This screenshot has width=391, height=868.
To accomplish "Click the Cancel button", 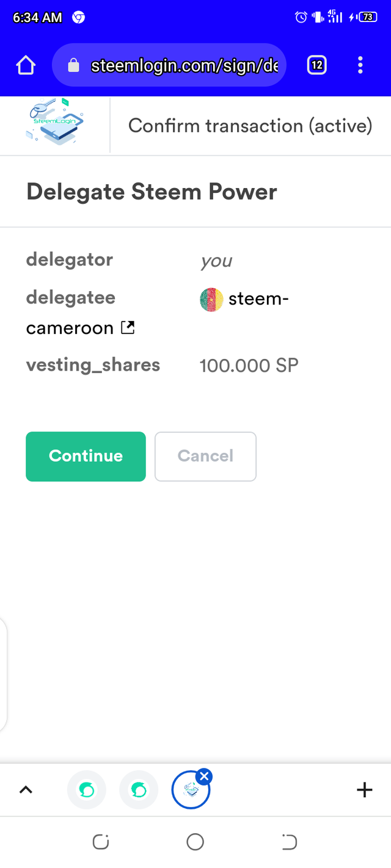I will [x=205, y=457].
